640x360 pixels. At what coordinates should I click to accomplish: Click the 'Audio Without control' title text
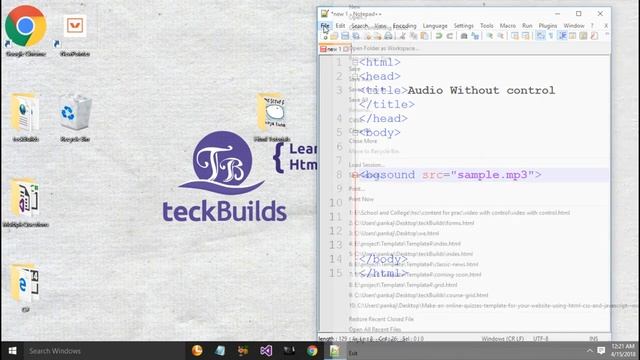point(481,90)
